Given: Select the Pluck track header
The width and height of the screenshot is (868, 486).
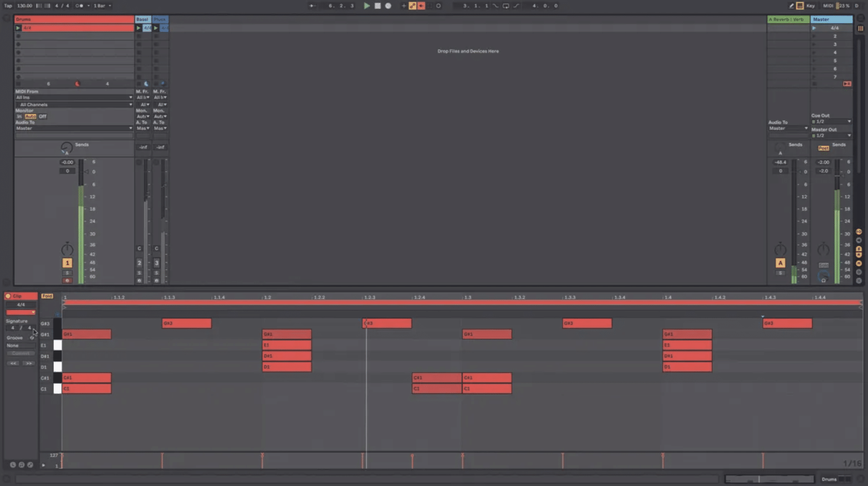Looking at the screenshot, I should [160, 19].
